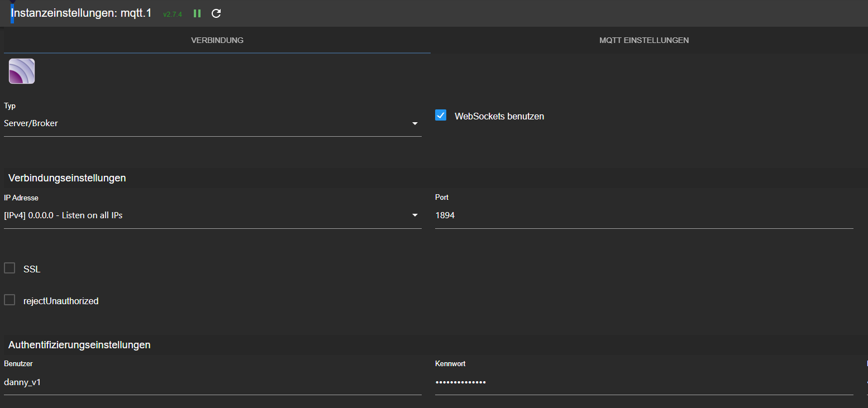Screen dimensions: 868x408
Task: Click the Verbindungseinstellungen section header
Action: (x=67, y=178)
